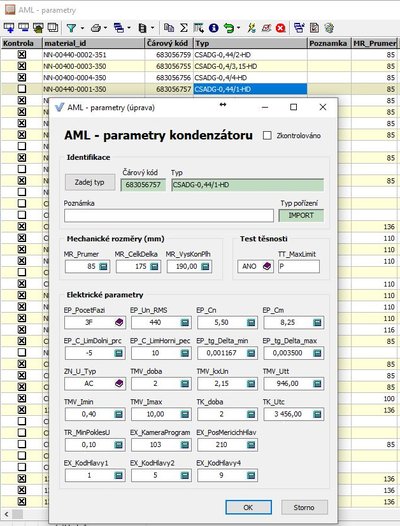Screen dimensions: 400x526
Task: Toggle Kontrola checkbox for NN-00400-0004-350
Action: (x=21, y=77)
